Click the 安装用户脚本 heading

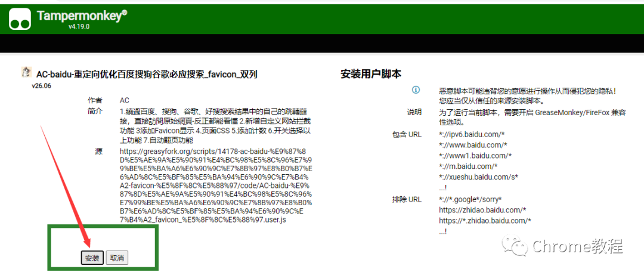pyautogui.click(x=371, y=74)
